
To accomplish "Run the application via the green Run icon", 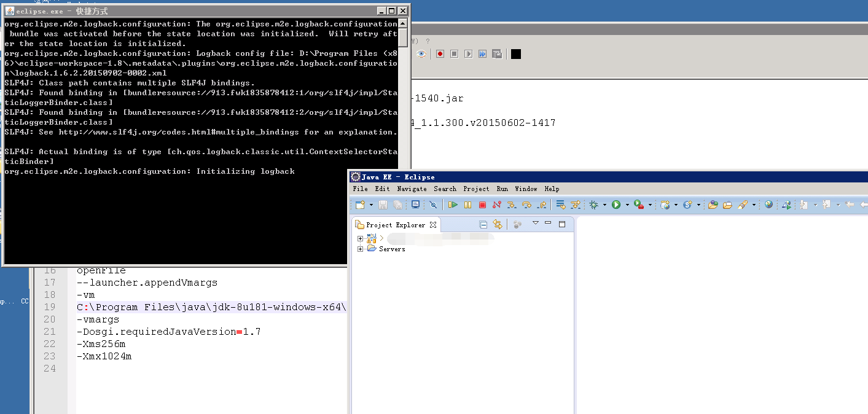I will click(616, 205).
